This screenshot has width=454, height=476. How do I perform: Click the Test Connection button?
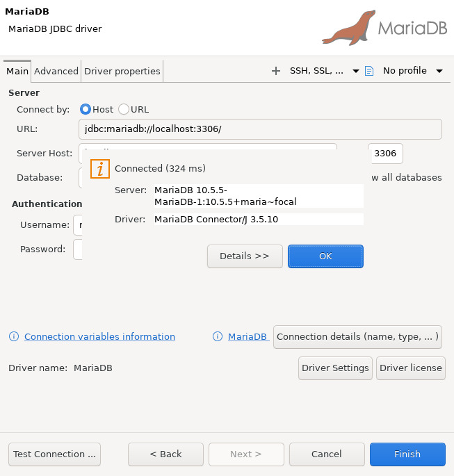54,454
